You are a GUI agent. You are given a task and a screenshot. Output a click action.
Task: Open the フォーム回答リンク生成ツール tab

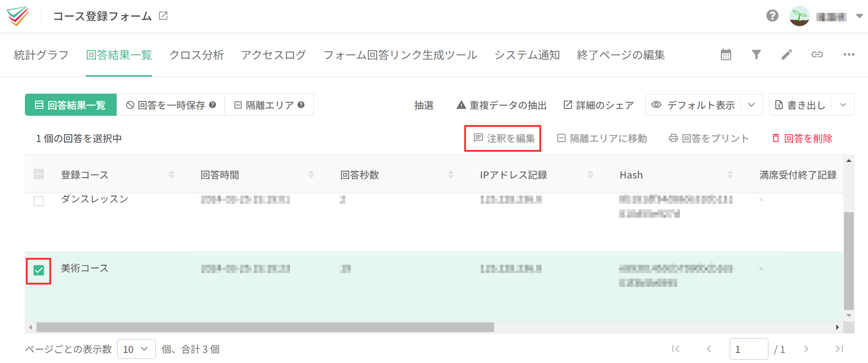click(401, 55)
